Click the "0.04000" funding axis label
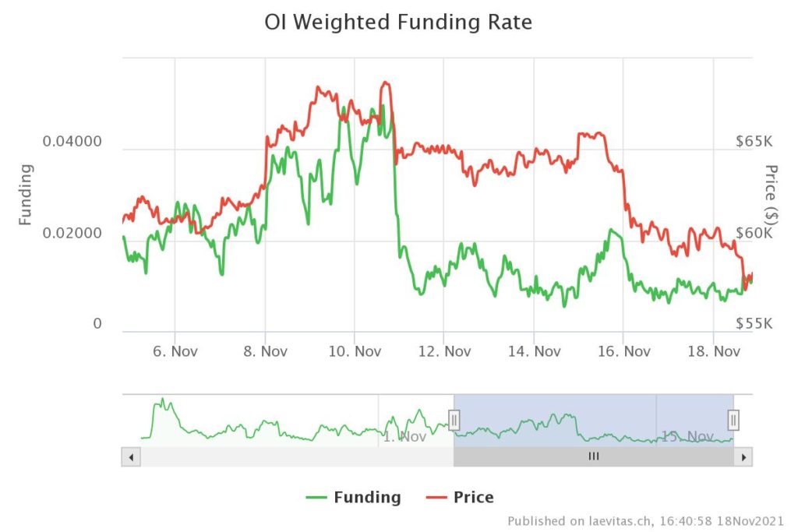The image size is (798, 532). click(x=72, y=142)
